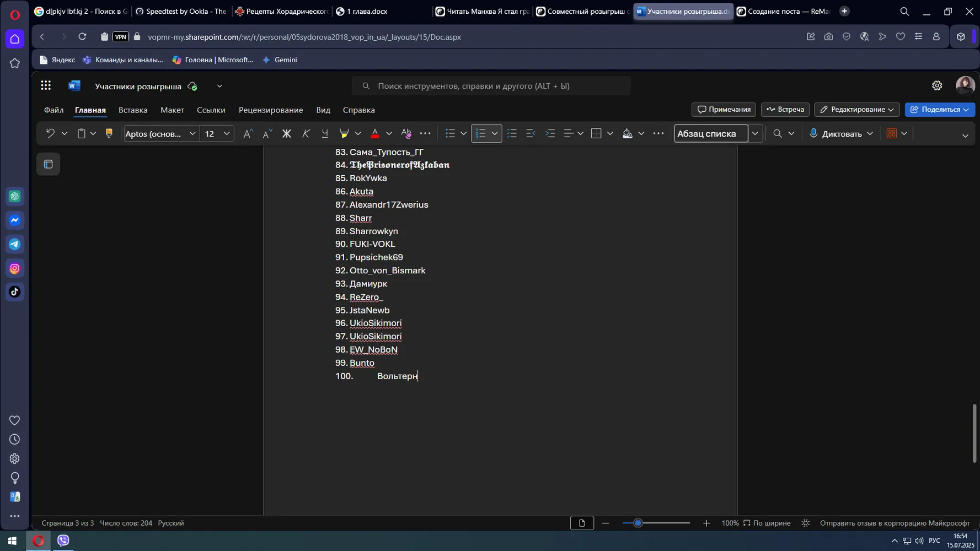Viewport: 980px width, 551px height.
Task: Expand the styles list Абзац списка
Action: point(755,133)
